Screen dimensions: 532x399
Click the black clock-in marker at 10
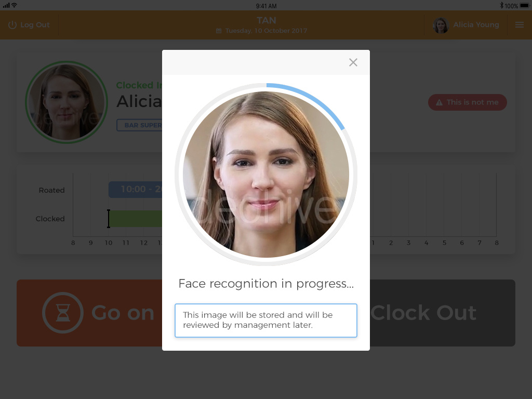click(x=109, y=219)
